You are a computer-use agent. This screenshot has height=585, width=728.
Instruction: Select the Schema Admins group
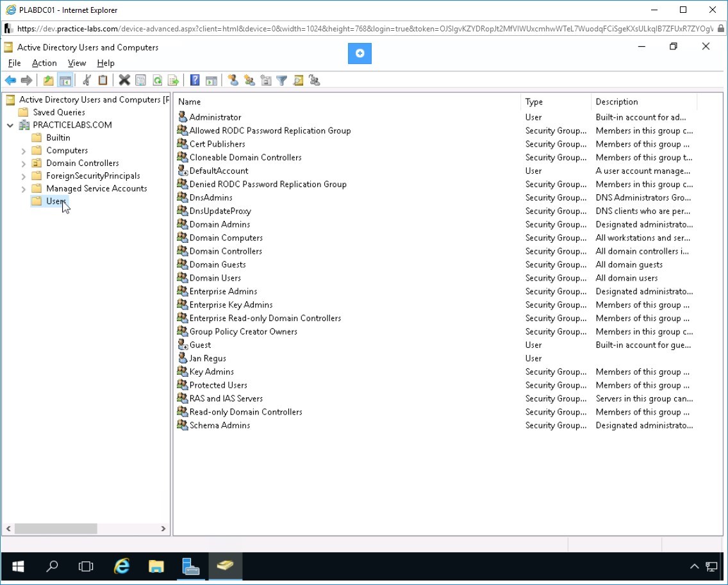coord(220,425)
